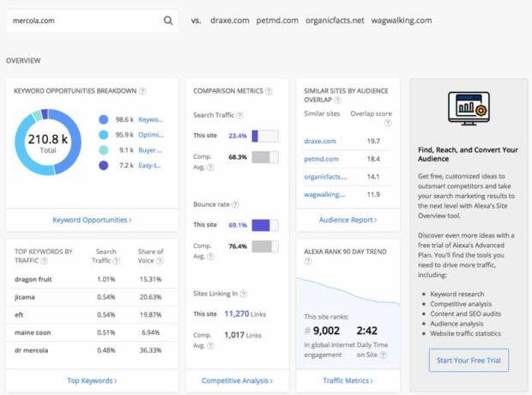532x395 pixels.
Task: Click the 11,270 sites linking in value
Action: click(236, 314)
